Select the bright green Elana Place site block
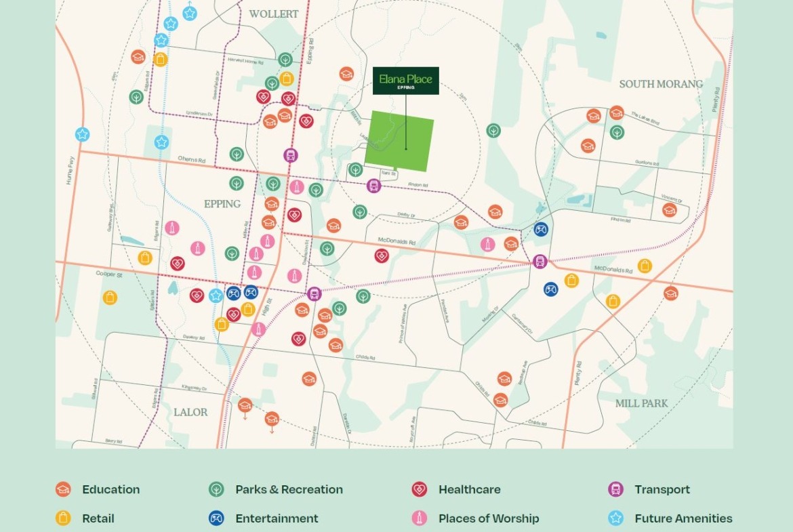Viewport: 793px width, 532px height. 399,140
